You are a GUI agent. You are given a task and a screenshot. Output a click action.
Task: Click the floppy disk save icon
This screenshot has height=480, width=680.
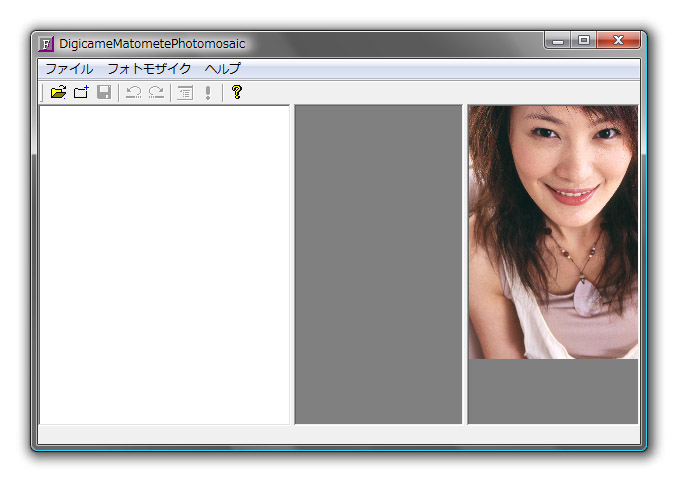point(104,92)
